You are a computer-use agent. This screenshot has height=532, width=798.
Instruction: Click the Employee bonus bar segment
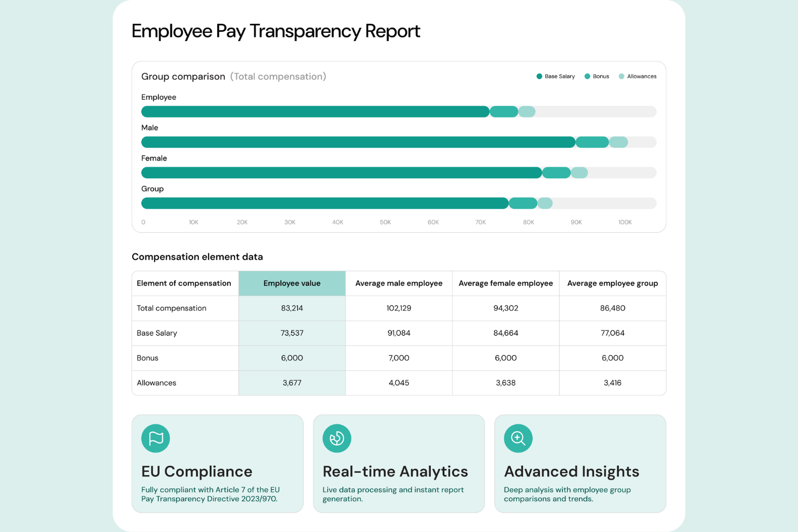[x=504, y=112]
